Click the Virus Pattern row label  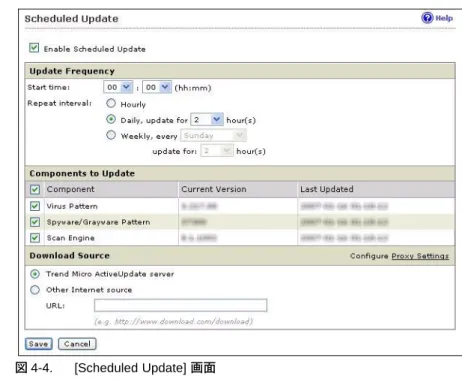(72, 206)
